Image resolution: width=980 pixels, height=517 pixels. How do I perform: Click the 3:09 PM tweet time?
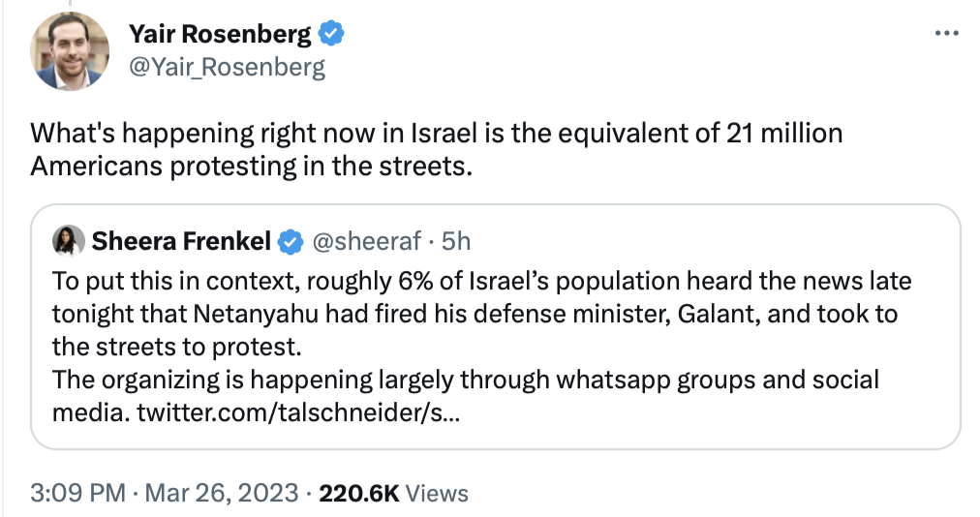pos(77,493)
